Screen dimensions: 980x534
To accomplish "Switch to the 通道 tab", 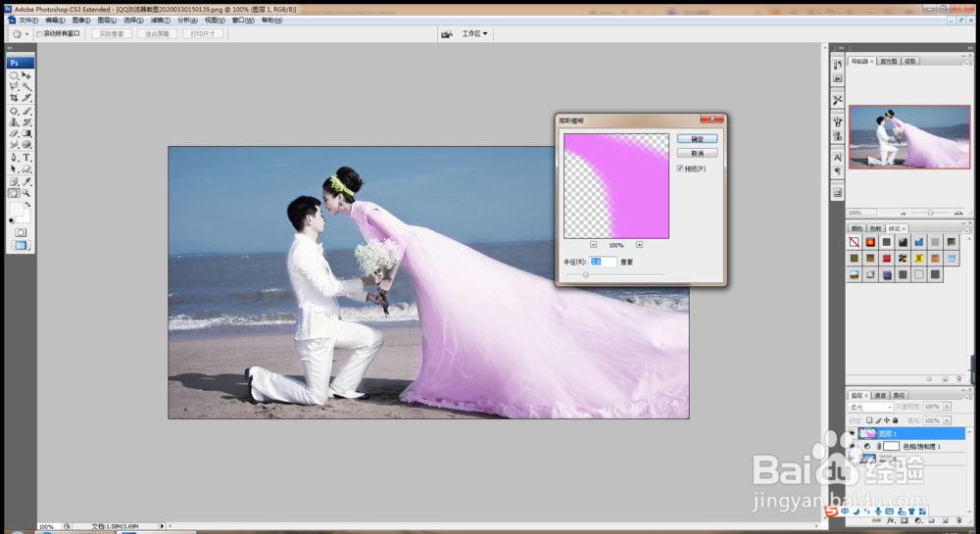I will (880, 395).
